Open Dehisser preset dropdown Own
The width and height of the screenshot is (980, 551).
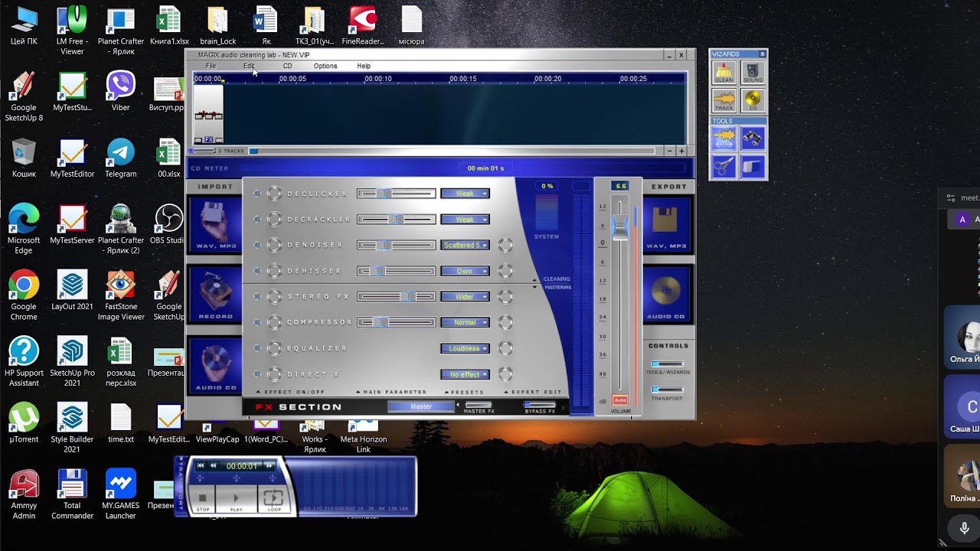point(465,271)
